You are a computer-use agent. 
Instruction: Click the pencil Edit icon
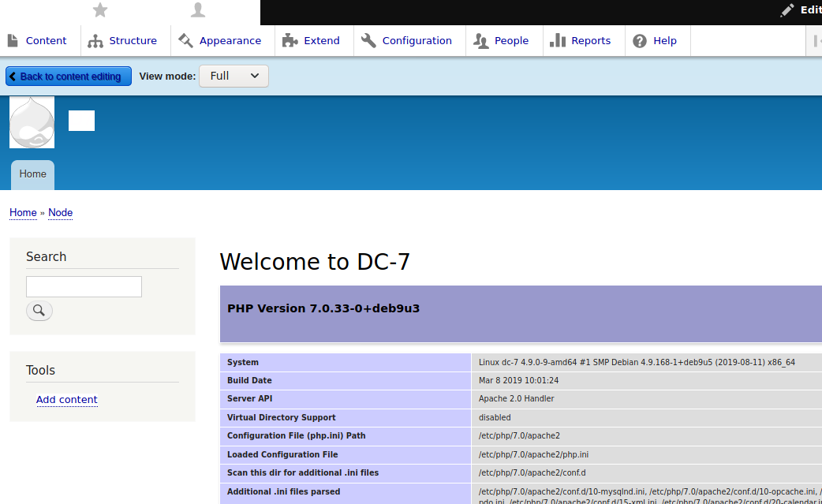pyautogui.click(x=787, y=10)
